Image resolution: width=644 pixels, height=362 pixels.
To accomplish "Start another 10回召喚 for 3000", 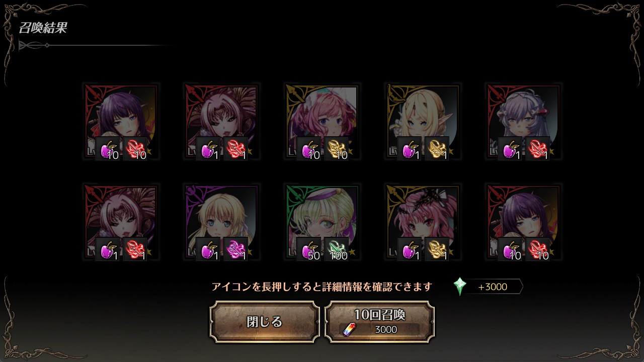I will [x=380, y=322].
